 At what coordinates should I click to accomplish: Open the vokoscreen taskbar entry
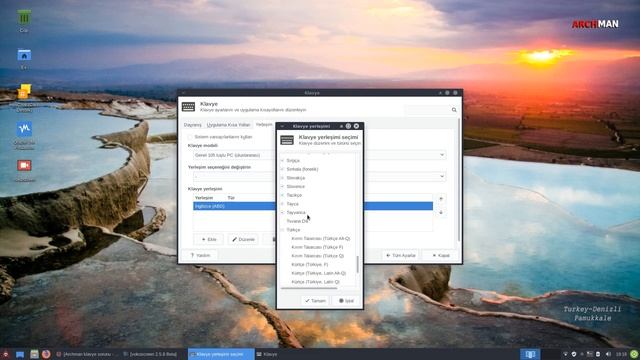[x=150, y=354]
